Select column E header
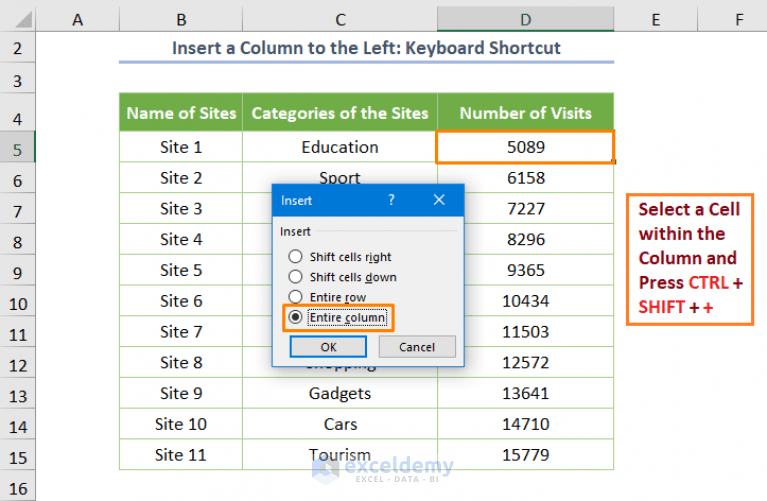 (x=655, y=20)
